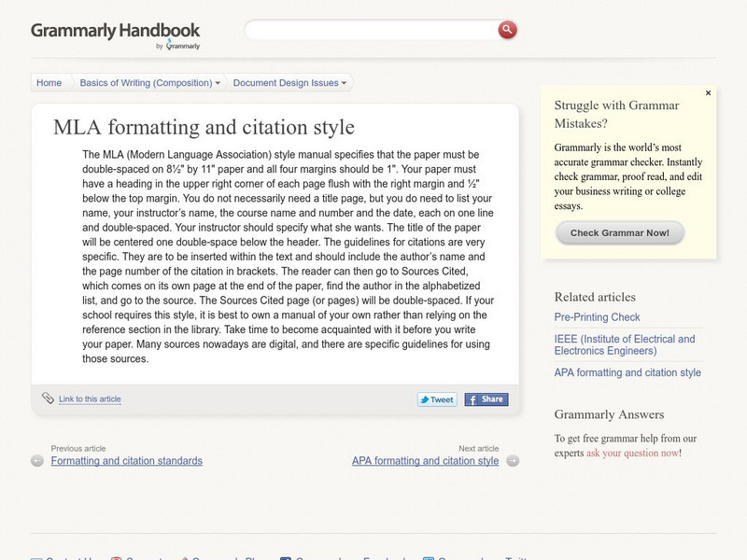Tweet this article
The height and width of the screenshot is (560, 747).
(436, 399)
